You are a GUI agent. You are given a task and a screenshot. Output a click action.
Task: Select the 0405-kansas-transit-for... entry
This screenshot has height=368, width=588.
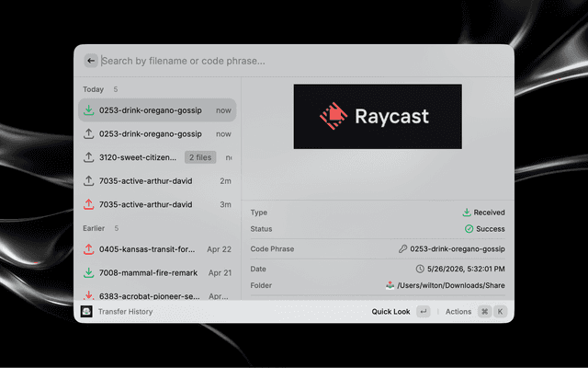tap(157, 249)
